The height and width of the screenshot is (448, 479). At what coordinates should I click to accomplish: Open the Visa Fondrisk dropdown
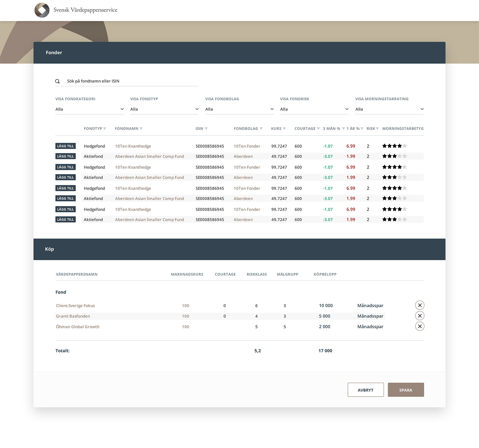[314, 109]
